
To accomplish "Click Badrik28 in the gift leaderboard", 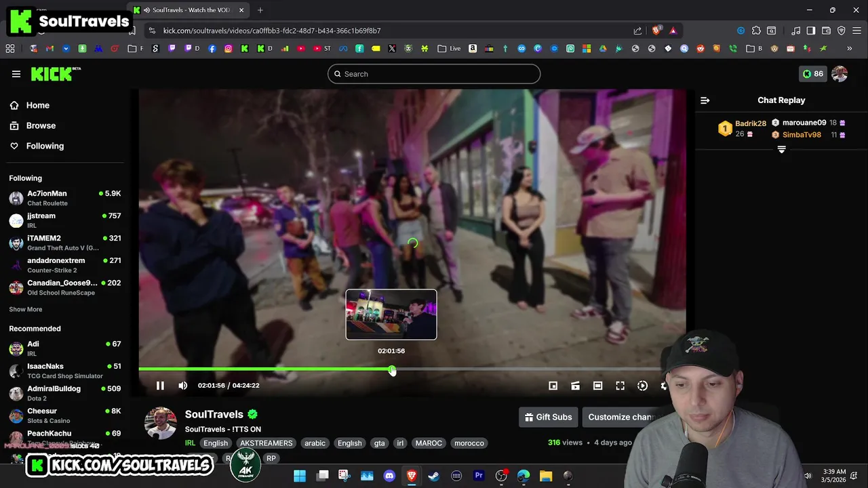I will [x=751, y=123].
